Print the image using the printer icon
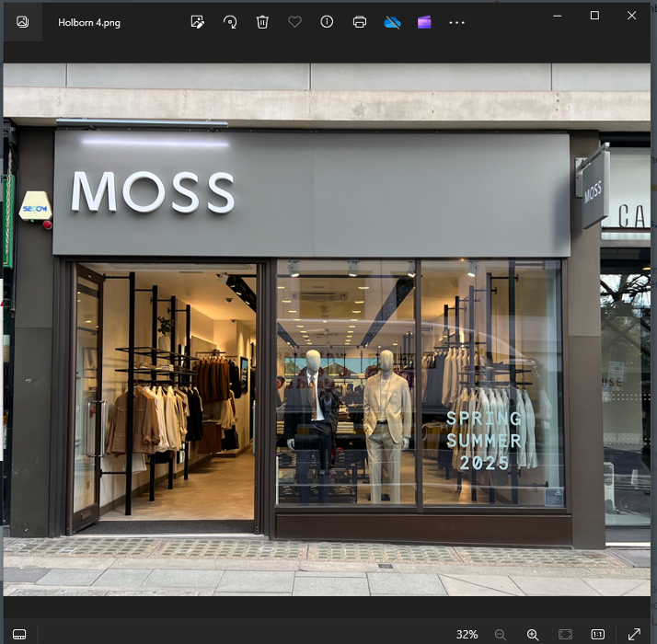 tap(360, 22)
